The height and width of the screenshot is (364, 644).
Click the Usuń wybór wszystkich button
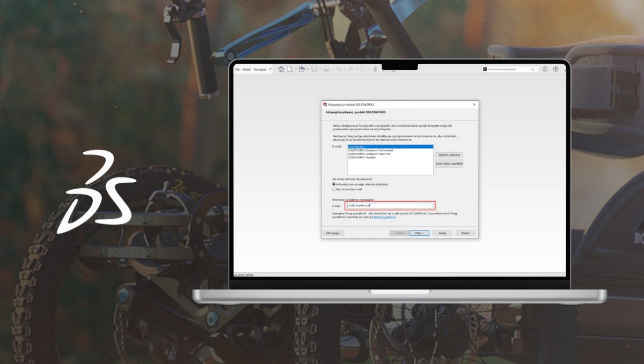(449, 164)
